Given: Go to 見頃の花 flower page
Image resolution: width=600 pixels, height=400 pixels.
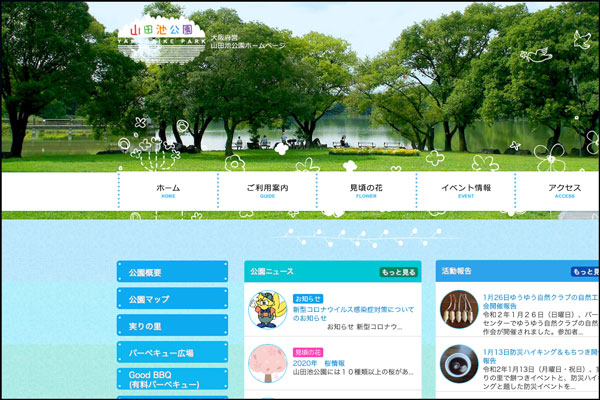Looking at the screenshot, I should 366,191.
